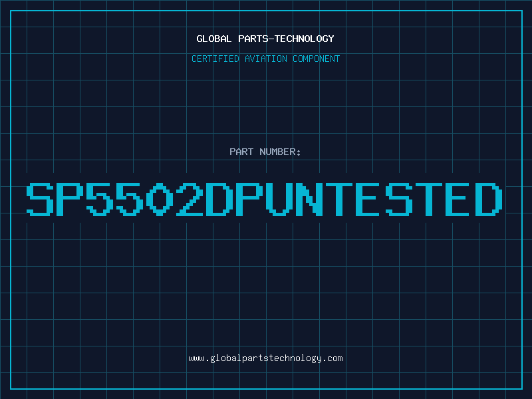
Task: Click the SP5502DPUNTESTED part number
Action: pyautogui.click(x=264, y=199)
